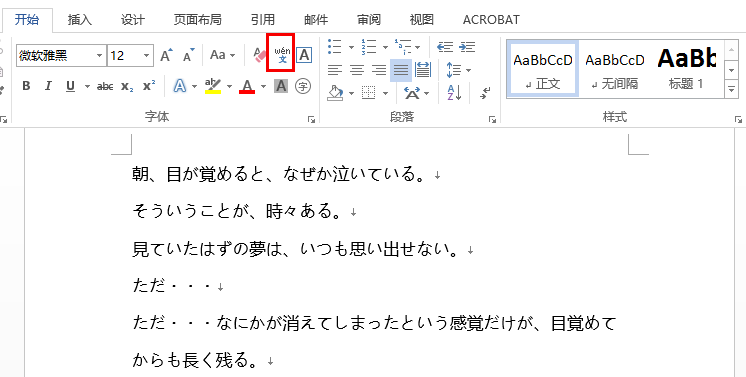Apply paragraph shading paint bucket
The image size is (746, 377).
335,93
